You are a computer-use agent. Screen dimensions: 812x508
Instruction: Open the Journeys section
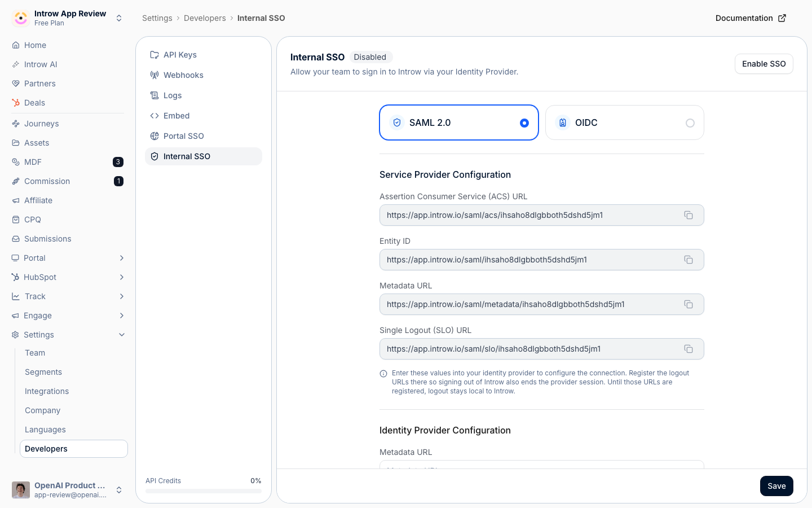(x=68, y=124)
